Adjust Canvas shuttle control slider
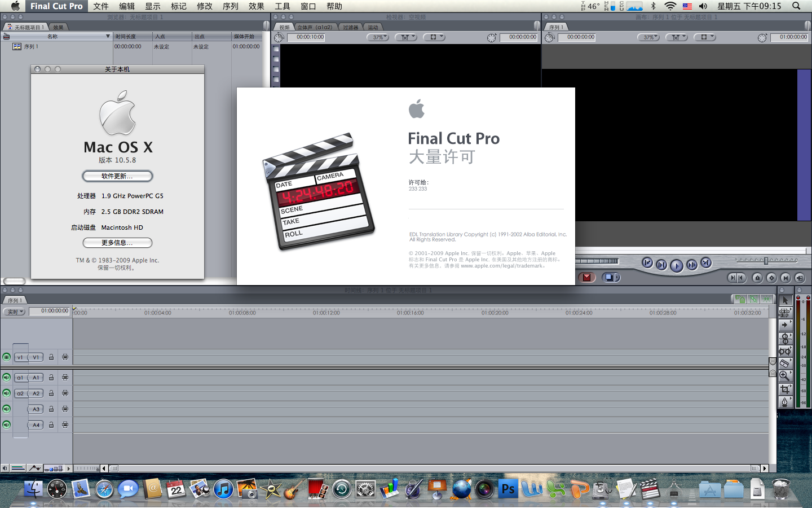Viewport: 812px width, 508px height. pos(766,261)
